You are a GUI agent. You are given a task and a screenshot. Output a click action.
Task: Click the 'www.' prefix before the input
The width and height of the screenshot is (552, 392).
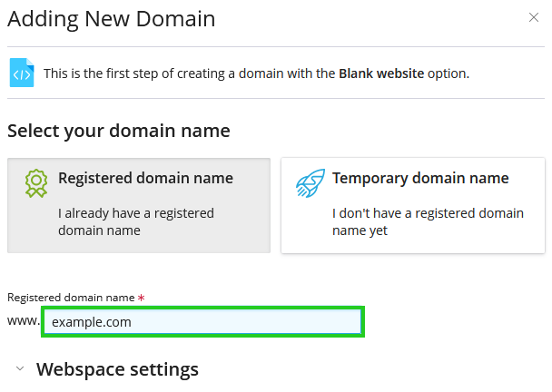pyautogui.click(x=23, y=321)
